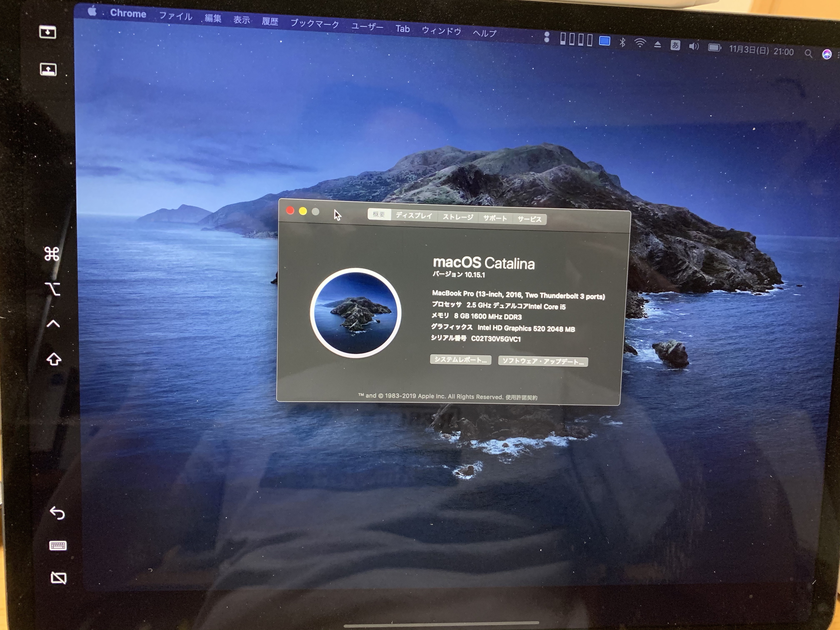Tap the Command key in Sidecar sidebar
This screenshot has width=840, height=630.
click(x=52, y=254)
